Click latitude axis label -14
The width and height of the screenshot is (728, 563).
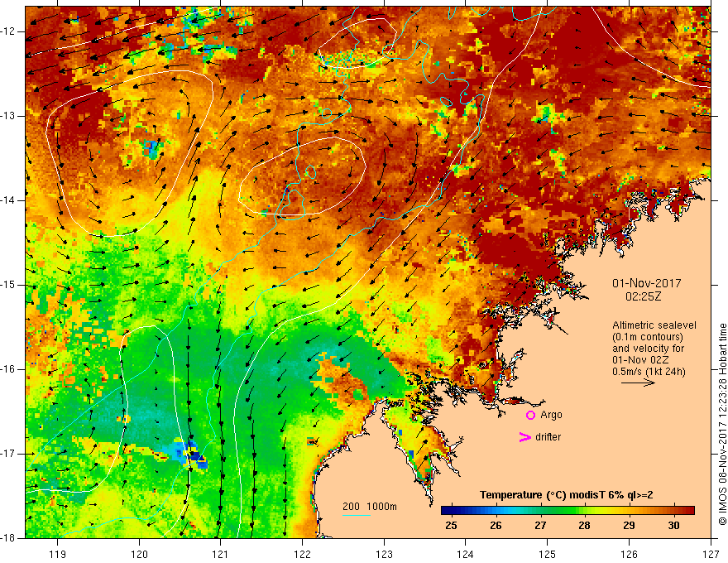coord(9,200)
